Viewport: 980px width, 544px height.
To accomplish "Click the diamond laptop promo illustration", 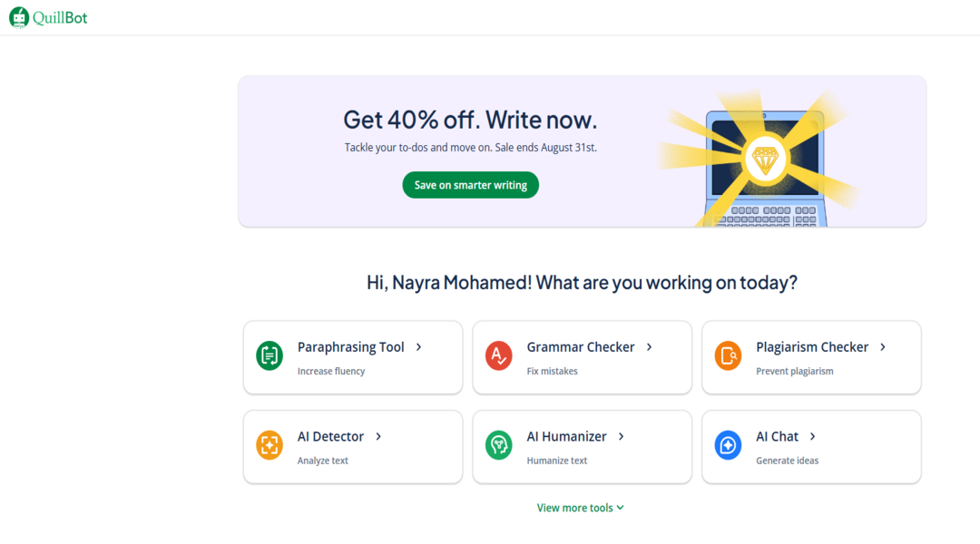I will [x=762, y=160].
